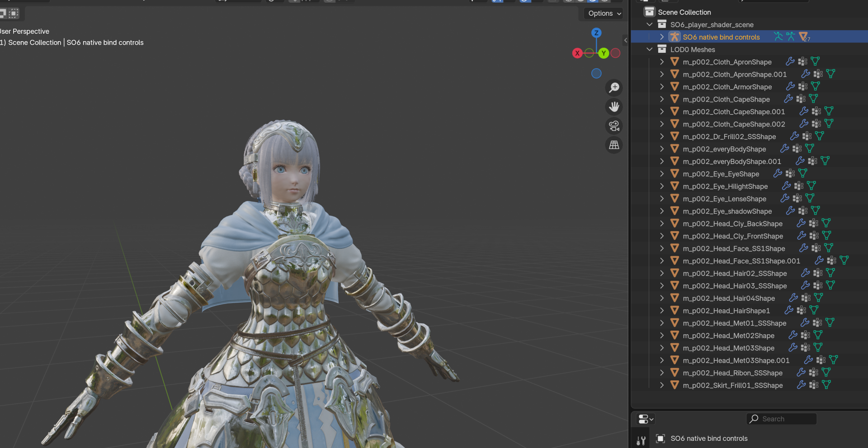Switch perspective/orthographic with the grid icon
This screenshot has height=448, width=868.
614,145
